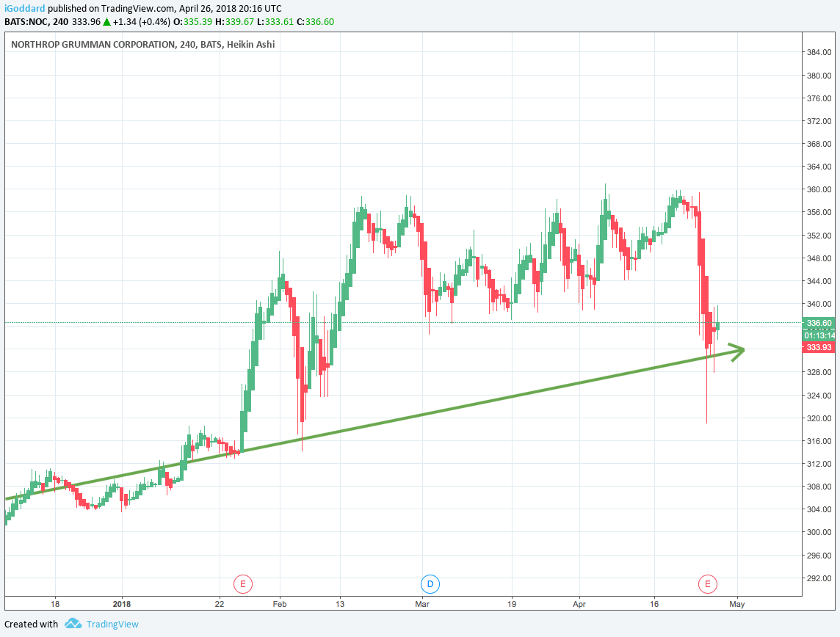This screenshot has height=637, width=840.
Task: Click the Created with text in the footer
Action: click(x=31, y=624)
